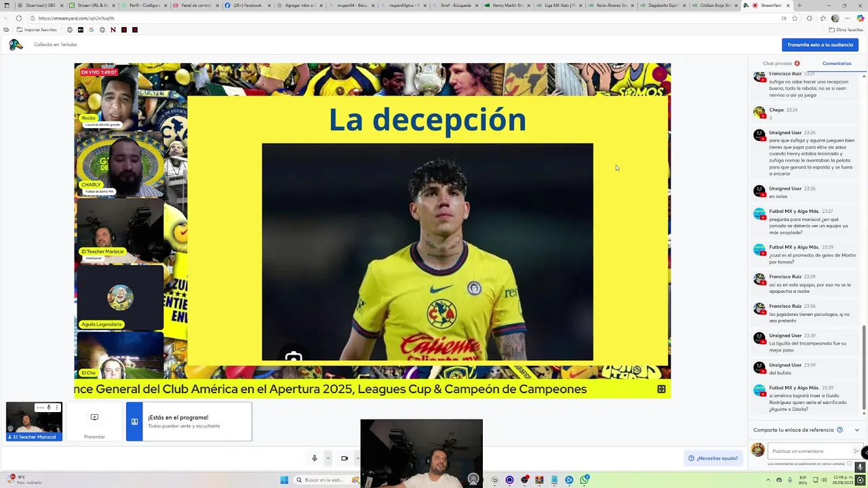Switch to Chat privado tab
868x488 pixels.
coord(781,64)
